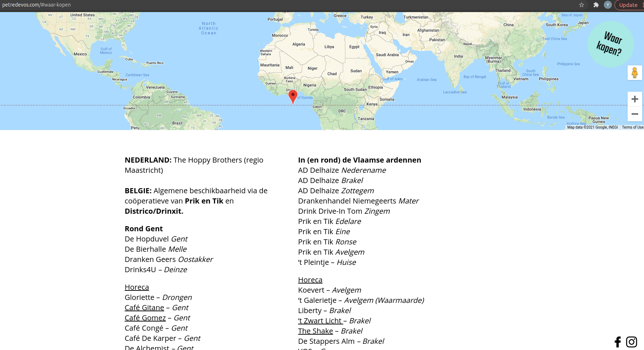Viewport: 644px width, 350px height.
Task: Open the Café Gitane link
Action: [x=145, y=308]
